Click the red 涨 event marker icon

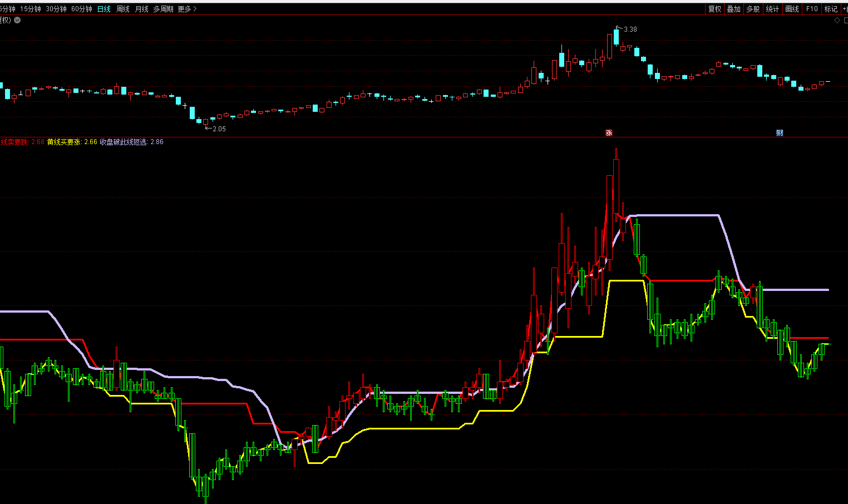pyautogui.click(x=609, y=133)
